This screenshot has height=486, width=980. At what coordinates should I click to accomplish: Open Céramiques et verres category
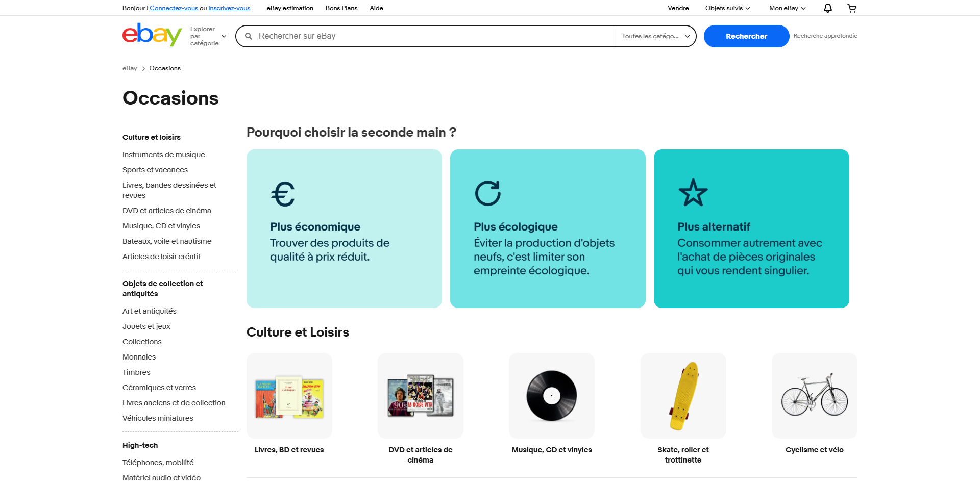click(x=159, y=388)
